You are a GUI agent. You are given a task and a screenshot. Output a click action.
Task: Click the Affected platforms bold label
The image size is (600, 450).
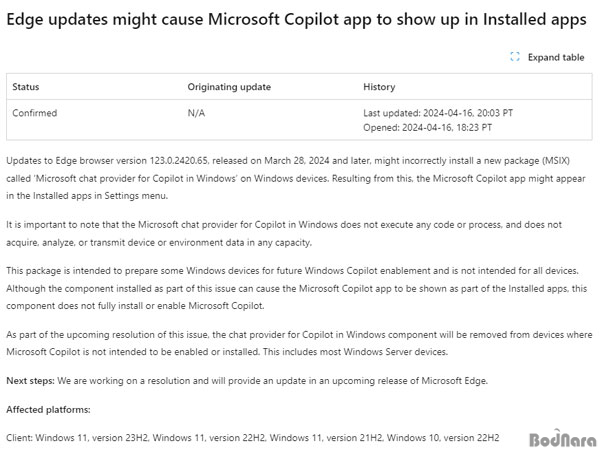pyautogui.click(x=48, y=409)
